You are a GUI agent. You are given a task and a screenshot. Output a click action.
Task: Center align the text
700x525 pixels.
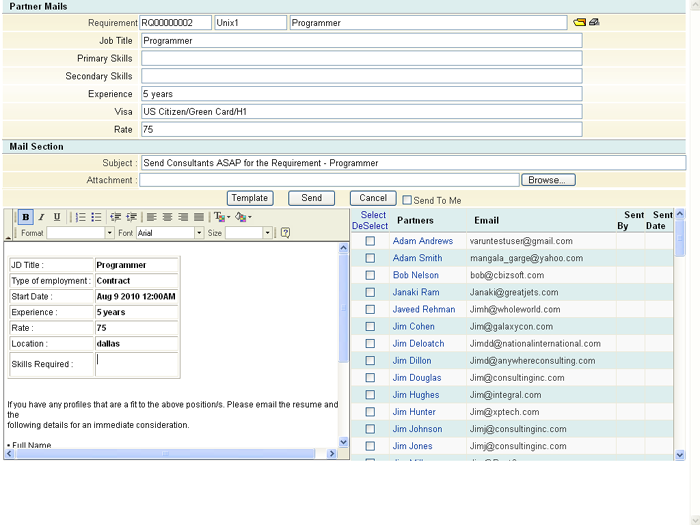167,217
